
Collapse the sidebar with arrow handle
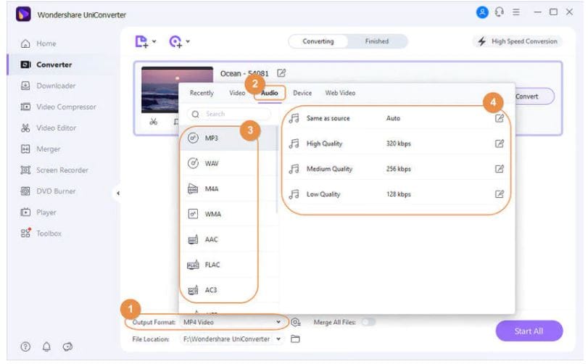click(x=117, y=194)
